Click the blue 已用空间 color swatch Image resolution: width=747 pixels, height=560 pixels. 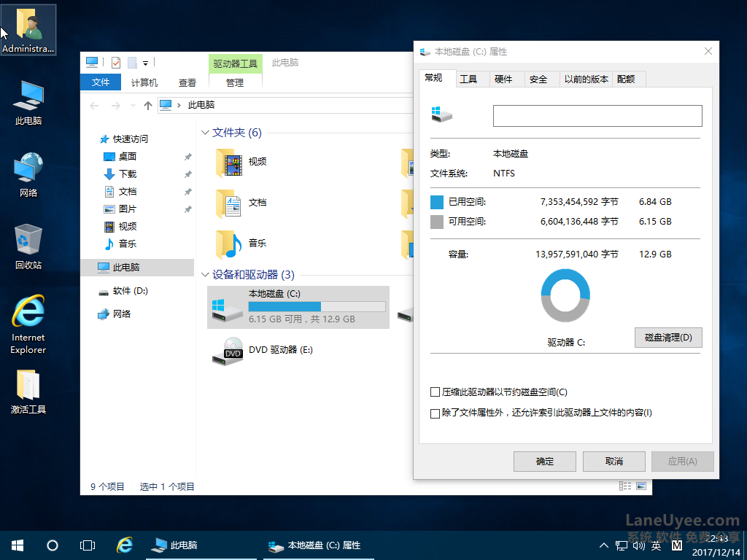(437, 203)
